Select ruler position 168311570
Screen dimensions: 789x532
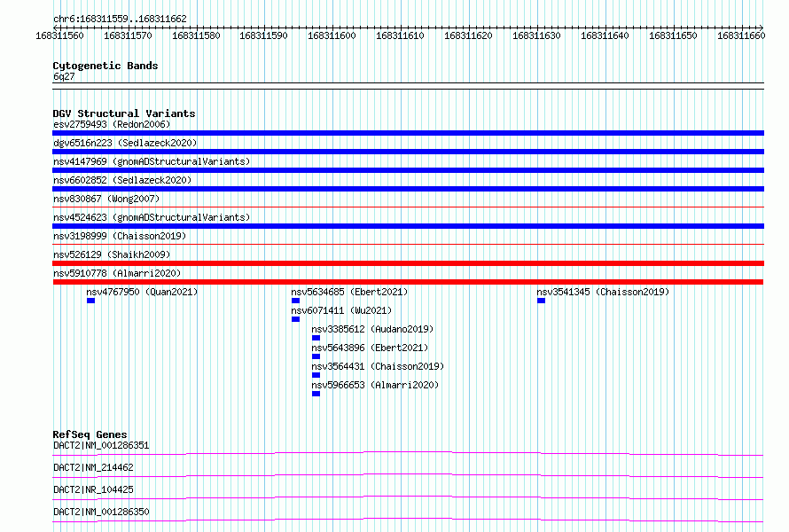128,35
